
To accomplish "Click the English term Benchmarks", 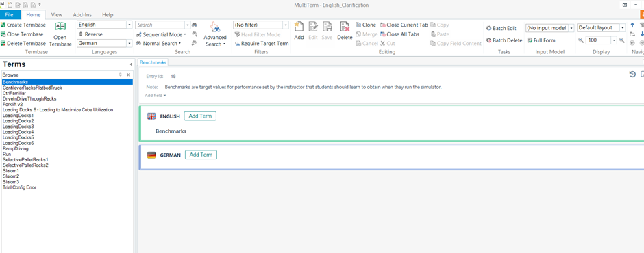I will click(171, 131).
